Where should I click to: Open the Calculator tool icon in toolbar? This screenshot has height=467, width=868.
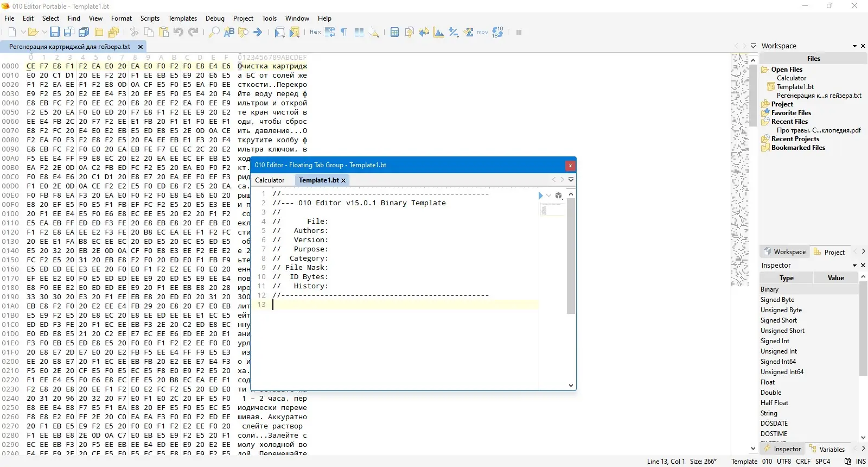click(394, 33)
